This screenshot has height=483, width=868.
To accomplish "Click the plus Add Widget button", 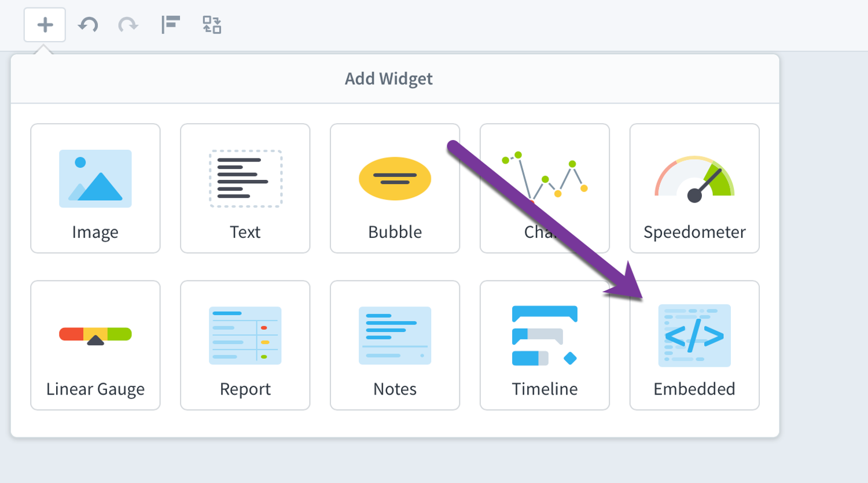I will pyautogui.click(x=45, y=25).
